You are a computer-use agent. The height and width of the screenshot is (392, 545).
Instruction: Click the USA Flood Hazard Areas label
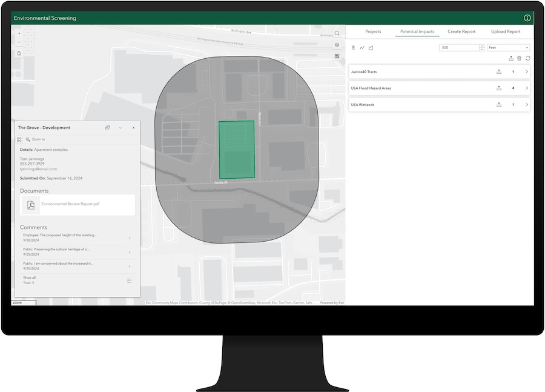click(x=371, y=88)
